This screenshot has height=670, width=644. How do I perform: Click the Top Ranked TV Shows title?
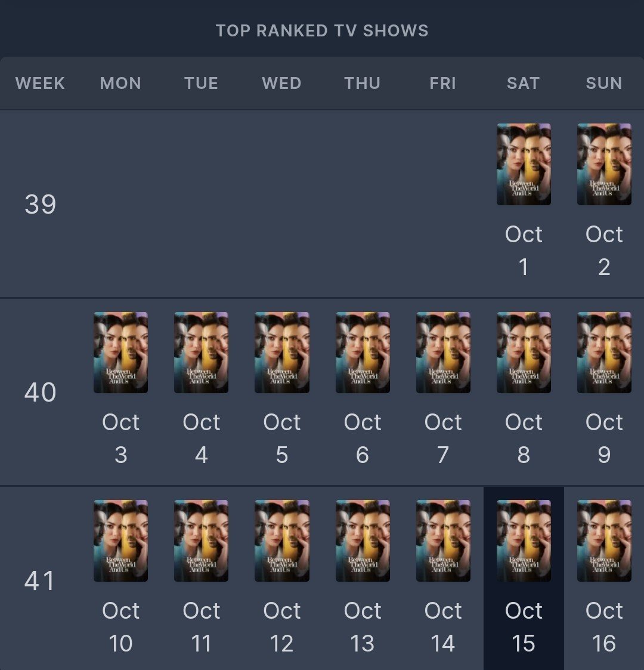coord(322,30)
